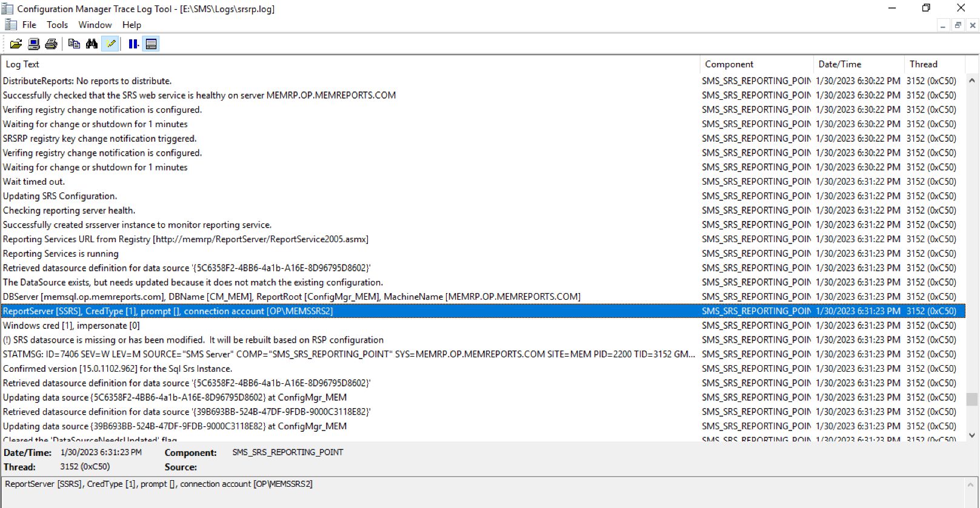Select 'DBServer [memsql.op.memreports.com]' log row
980x508 pixels.
click(x=483, y=297)
